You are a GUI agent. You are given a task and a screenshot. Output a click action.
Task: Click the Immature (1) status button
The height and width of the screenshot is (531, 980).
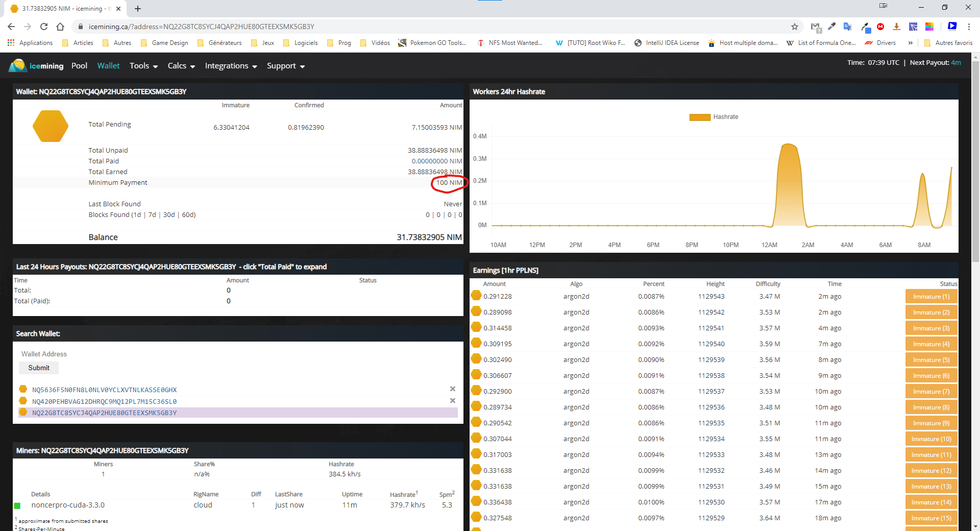931,297
